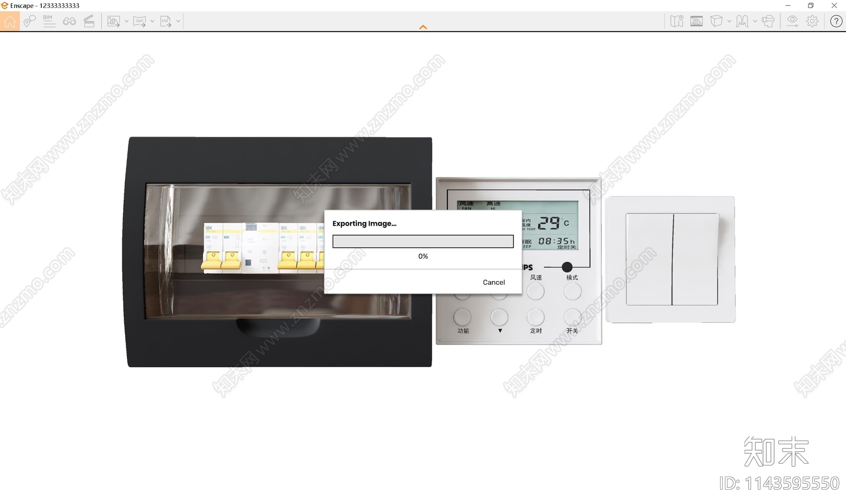Expand the projection mode dropdown arrow
Screen dimensions: 846x504
(729, 21)
